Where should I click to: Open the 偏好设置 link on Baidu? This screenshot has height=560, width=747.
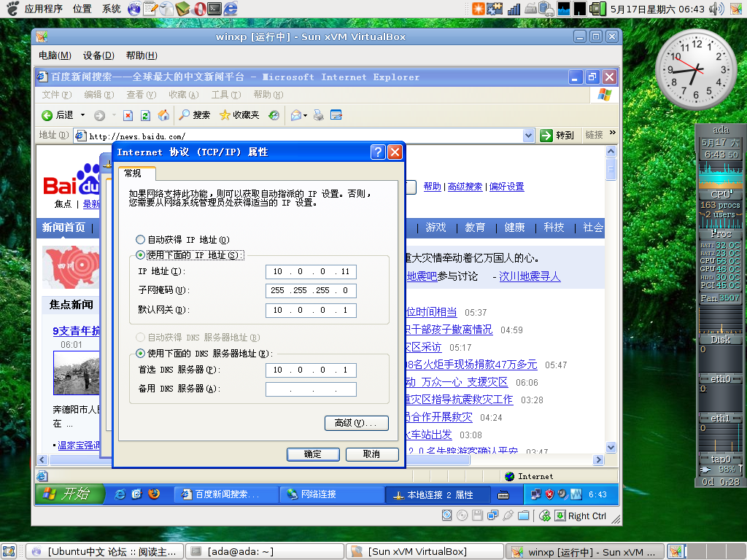[x=506, y=187]
